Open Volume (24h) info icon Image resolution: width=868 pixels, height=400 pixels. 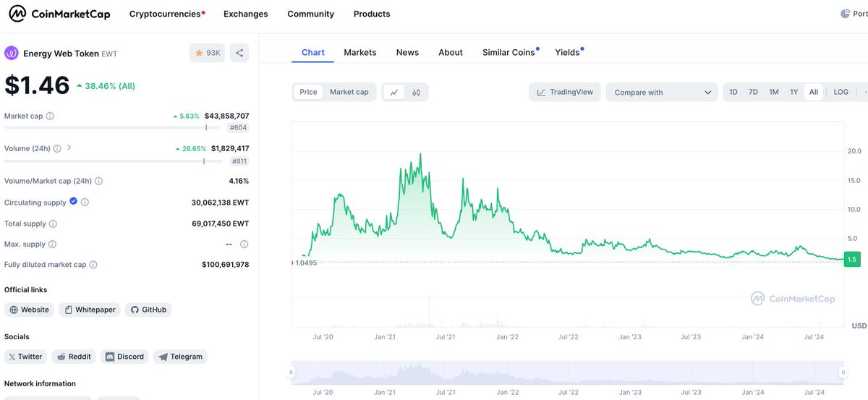coord(57,148)
